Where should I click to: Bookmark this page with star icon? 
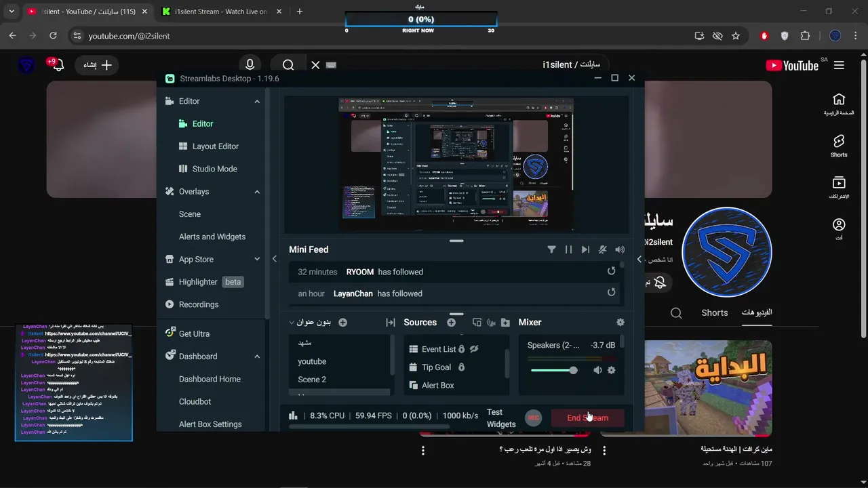click(x=736, y=36)
